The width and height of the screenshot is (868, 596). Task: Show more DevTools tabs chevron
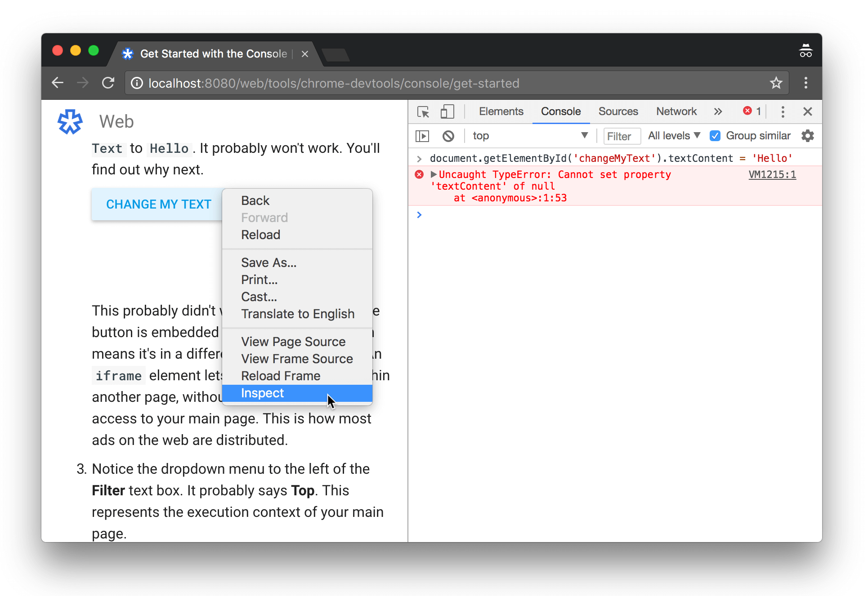click(x=718, y=111)
